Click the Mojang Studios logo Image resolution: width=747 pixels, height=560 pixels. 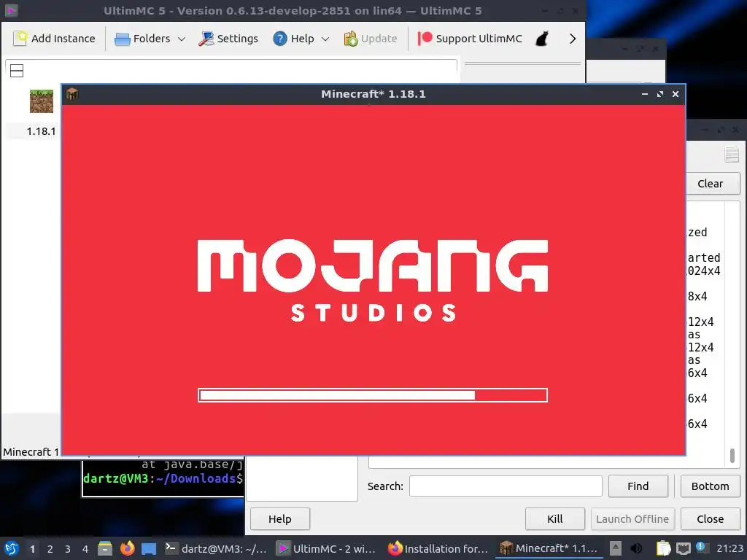[373, 281]
